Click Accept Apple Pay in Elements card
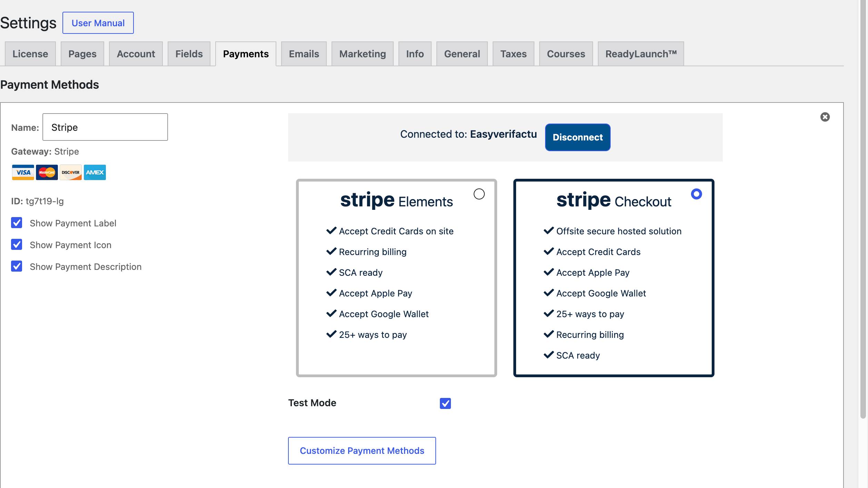The height and width of the screenshot is (488, 868). point(376,293)
